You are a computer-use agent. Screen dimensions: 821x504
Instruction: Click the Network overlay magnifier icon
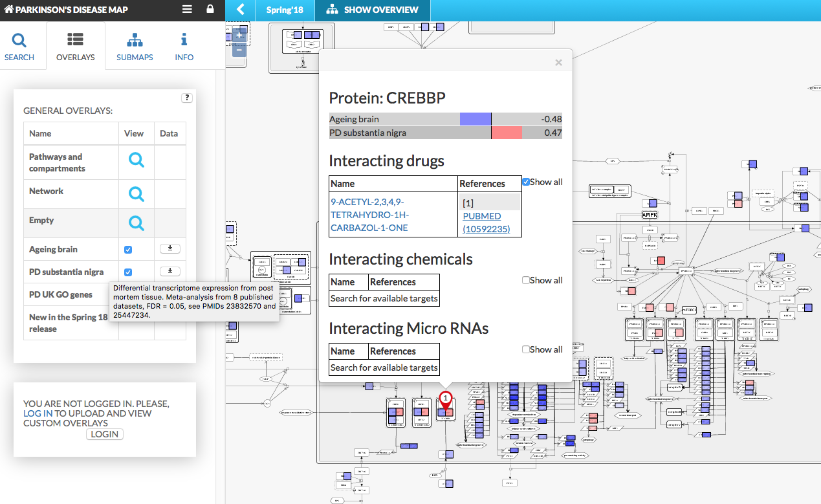pyautogui.click(x=136, y=193)
